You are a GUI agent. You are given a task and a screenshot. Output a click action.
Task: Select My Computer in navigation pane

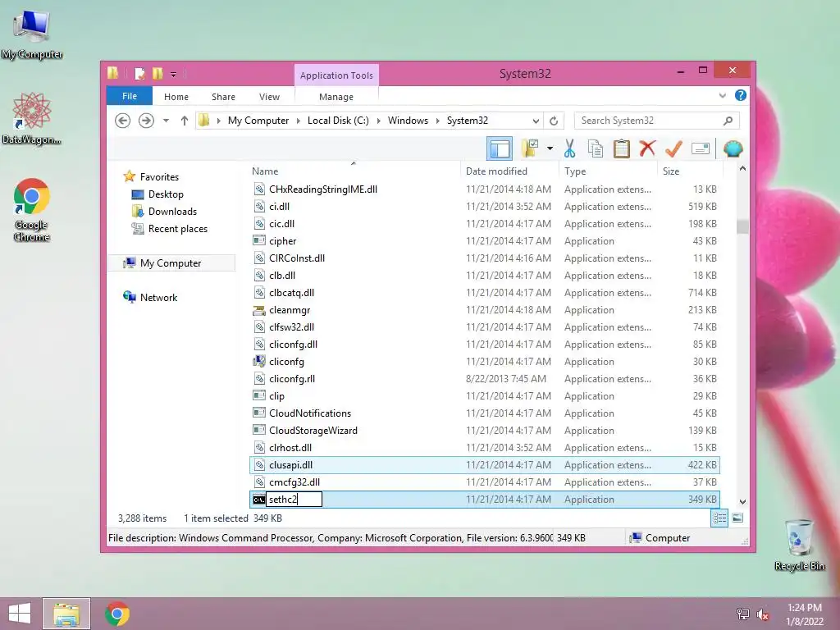(x=171, y=263)
